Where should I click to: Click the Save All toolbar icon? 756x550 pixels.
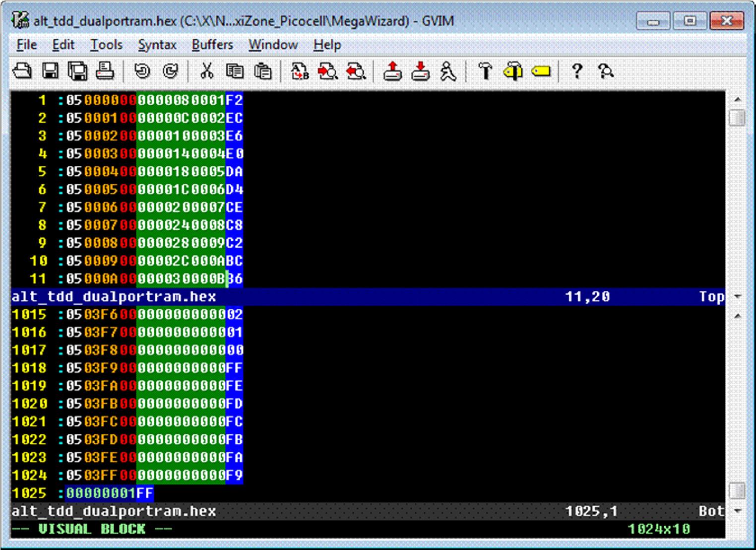tap(78, 72)
